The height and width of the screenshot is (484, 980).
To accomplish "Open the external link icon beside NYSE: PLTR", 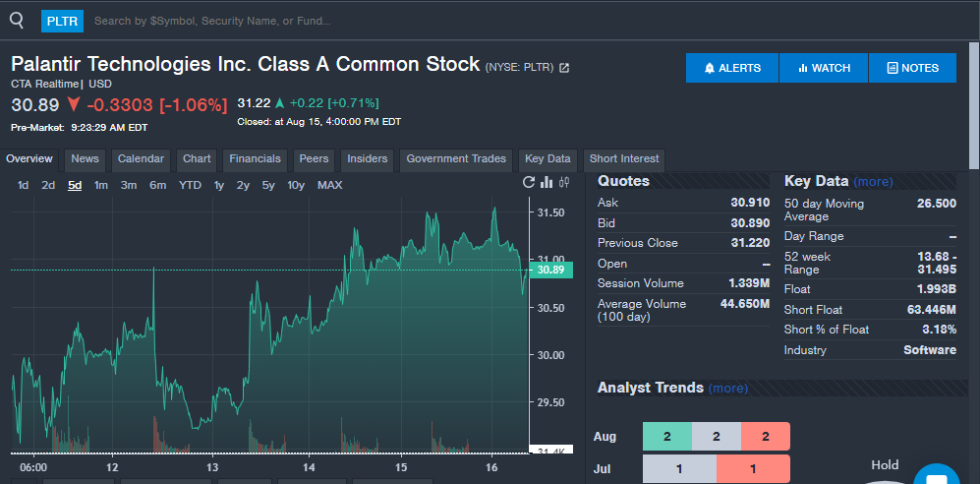I will [564, 68].
